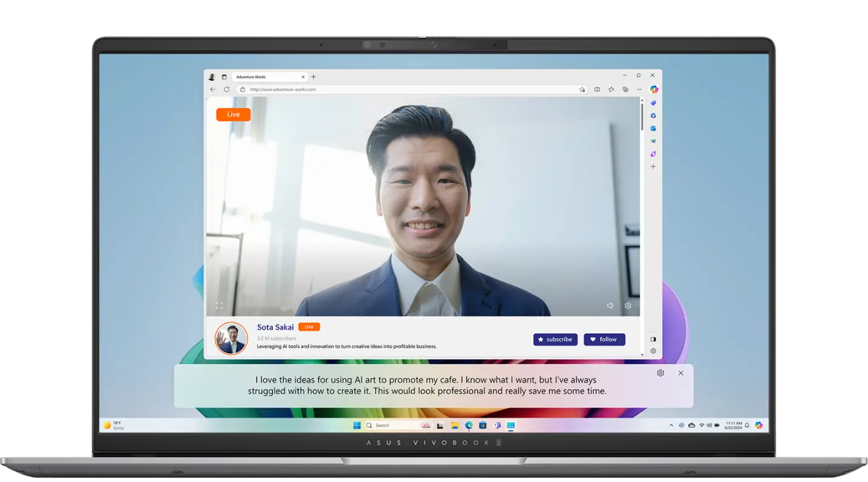868x482 pixels.
Task: Open the Shopping tag sidebar icon
Action: [x=653, y=103]
